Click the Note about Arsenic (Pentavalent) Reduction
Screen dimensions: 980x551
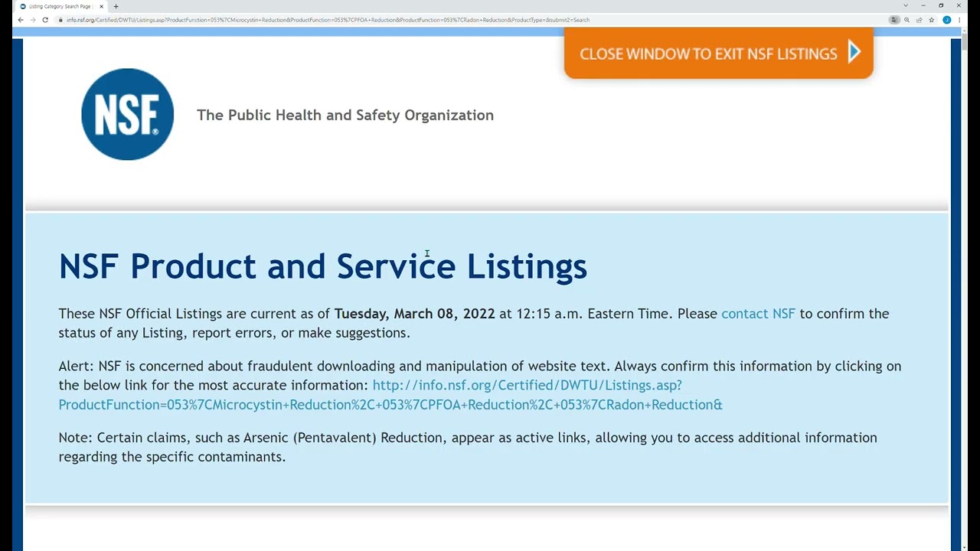(x=468, y=447)
